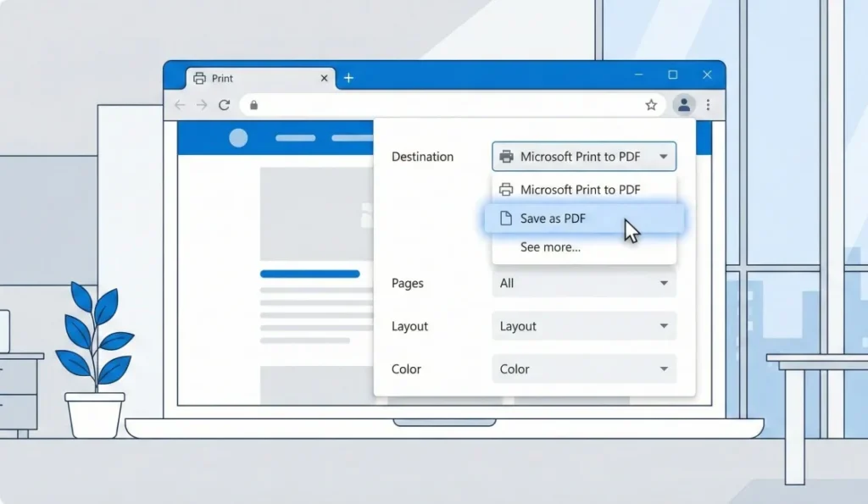Open the three-dot browser menu
Screen dimensions: 868x504
(x=708, y=104)
